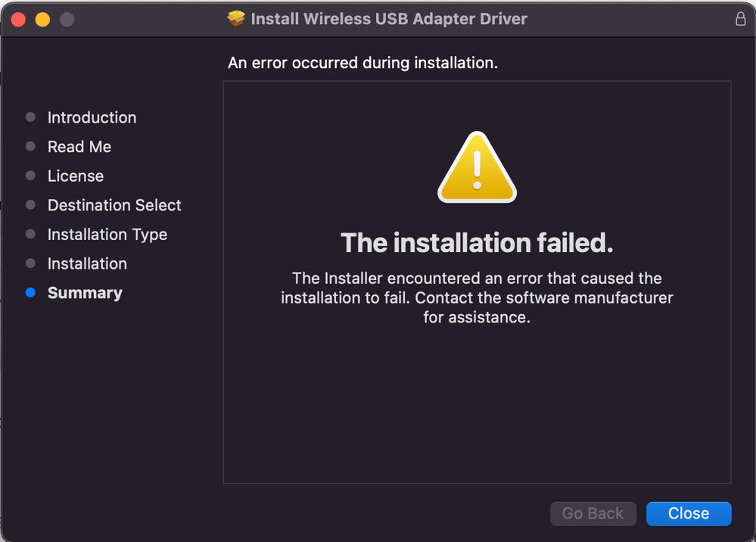Viewport: 756px width, 542px height.
Task: Click the gray bullet beside Introduction
Action: 30,117
